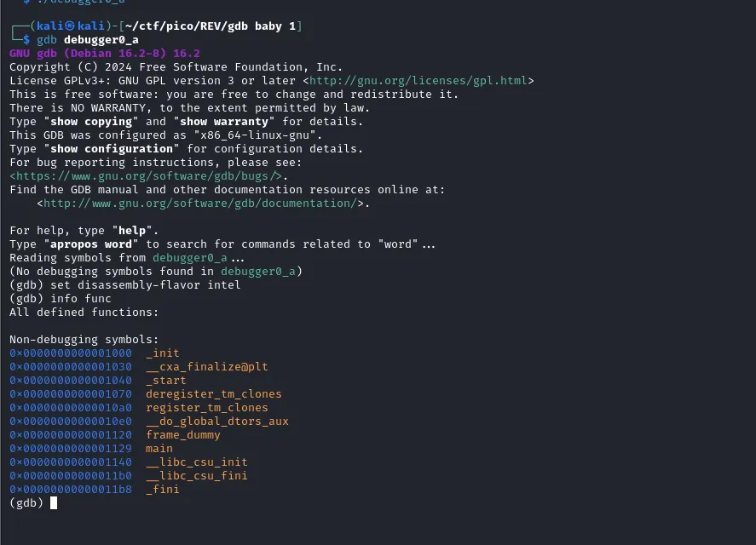This screenshot has width=756, height=545.
Task: Click the main function symbol name
Action: pos(159,449)
